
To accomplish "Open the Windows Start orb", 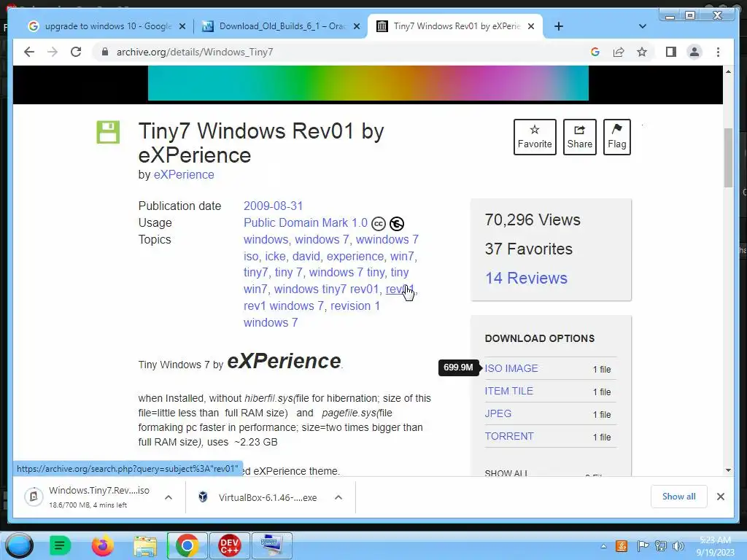I will (19, 545).
